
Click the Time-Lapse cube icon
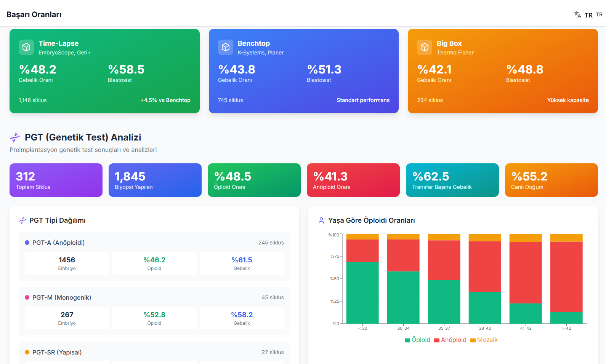(26, 47)
